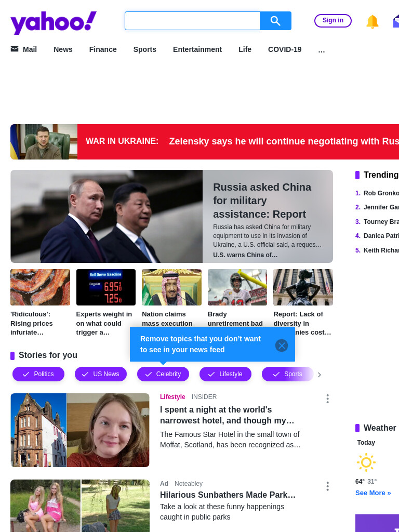Open the News navigation item

point(63,49)
